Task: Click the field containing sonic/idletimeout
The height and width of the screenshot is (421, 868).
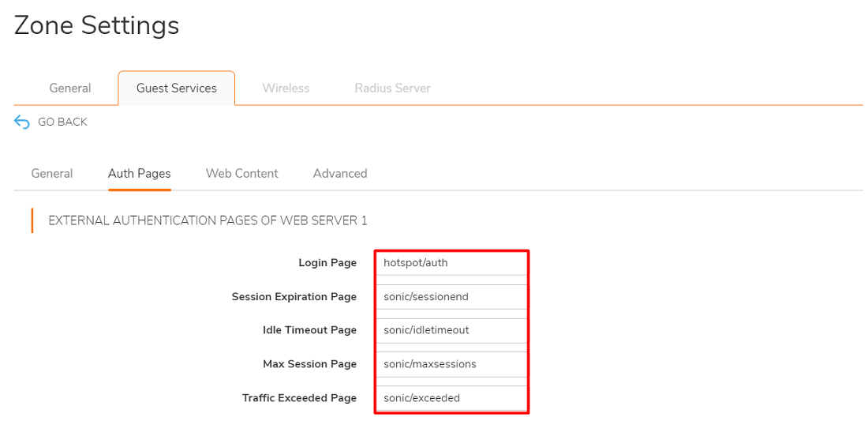Action: pyautogui.click(x=451, y=330)
